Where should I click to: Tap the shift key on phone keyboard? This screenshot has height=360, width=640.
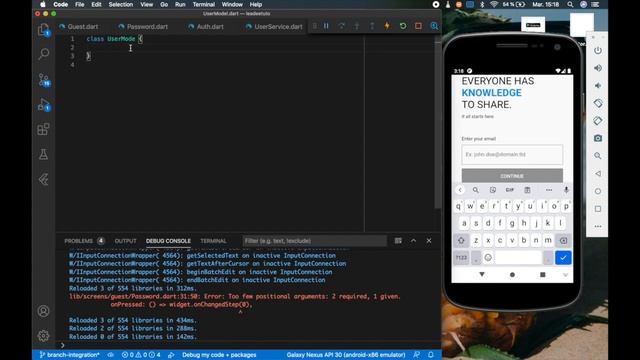(x=461, y=240)
